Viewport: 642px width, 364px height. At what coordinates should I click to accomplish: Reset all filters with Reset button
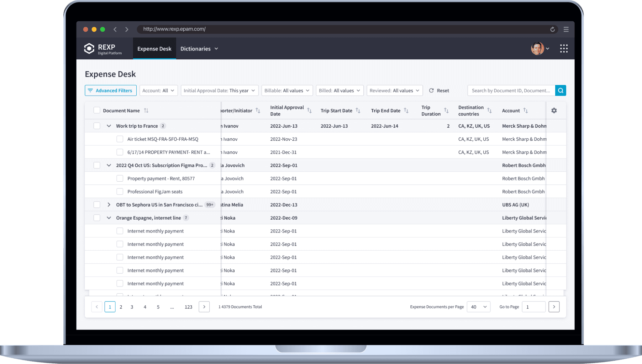[x=439, y=91]
